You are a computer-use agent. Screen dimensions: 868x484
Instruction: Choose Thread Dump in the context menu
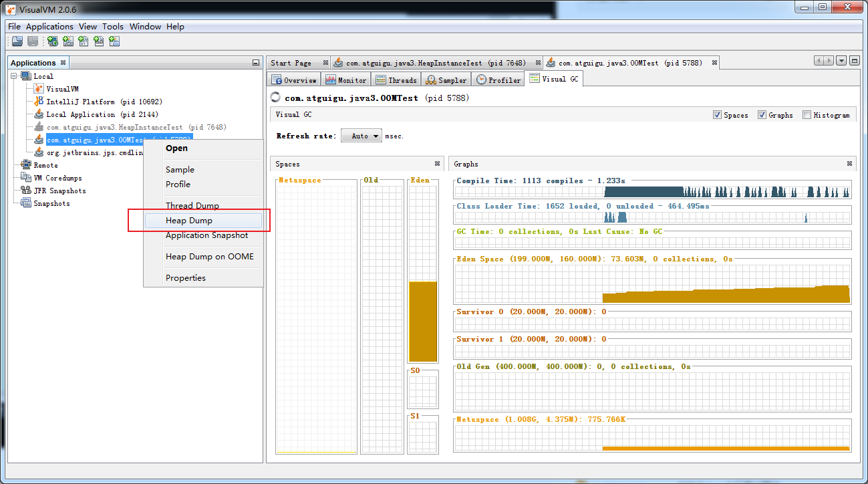204,206
